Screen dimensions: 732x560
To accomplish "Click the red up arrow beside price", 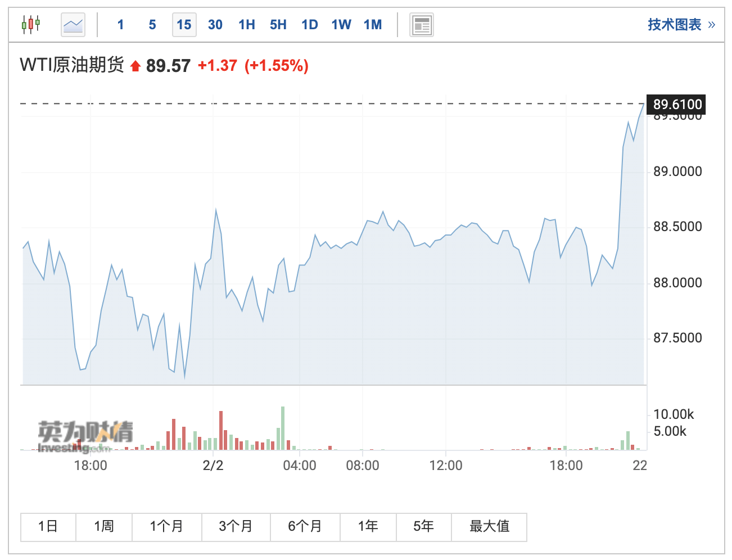I will [135, 66].
